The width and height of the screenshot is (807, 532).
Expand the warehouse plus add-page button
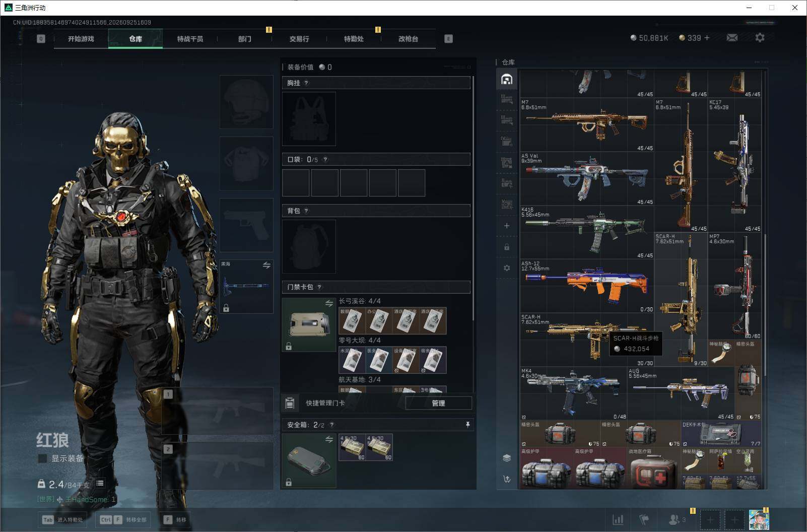tap(507, 226)
